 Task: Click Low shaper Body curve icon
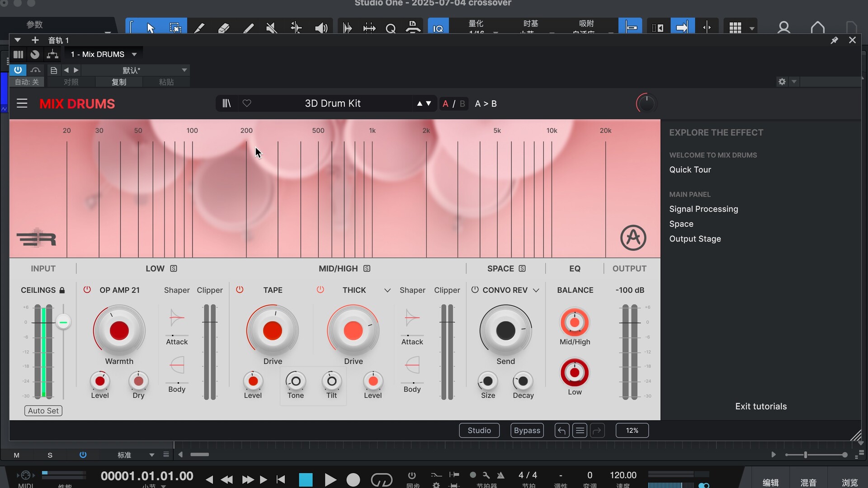(177, 365)
